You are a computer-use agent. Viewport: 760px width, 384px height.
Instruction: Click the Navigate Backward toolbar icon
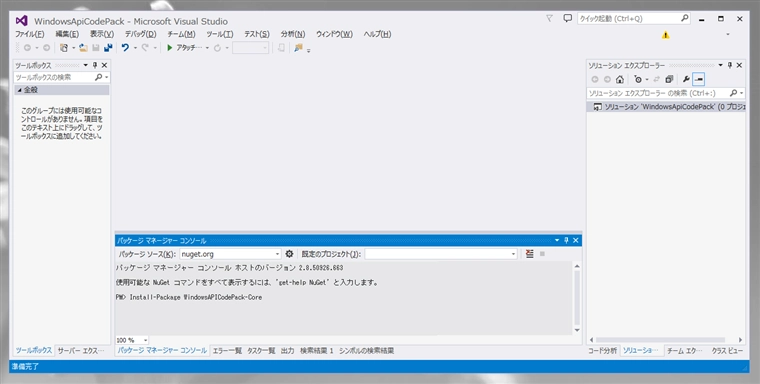click(x=27, y=48)
